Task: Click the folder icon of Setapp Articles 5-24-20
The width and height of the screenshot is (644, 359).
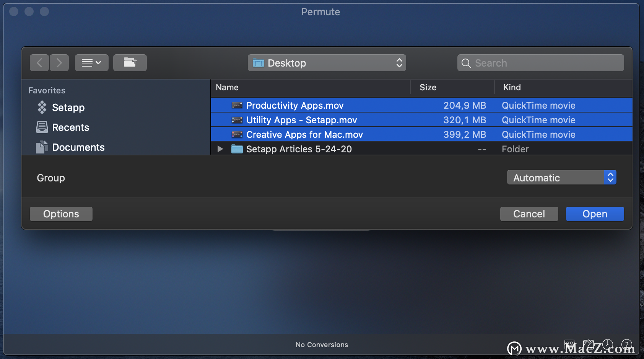Action: pyautogui.click(x=237, y=149)
